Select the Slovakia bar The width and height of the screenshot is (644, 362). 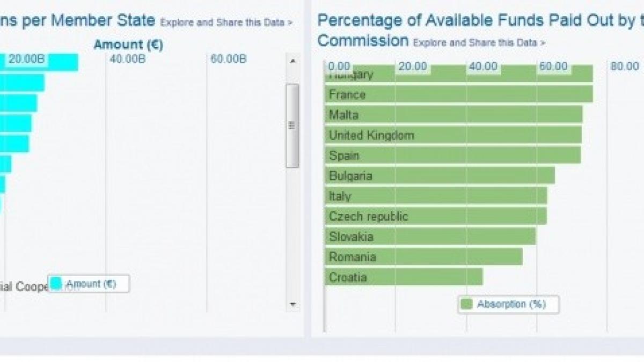430,237
